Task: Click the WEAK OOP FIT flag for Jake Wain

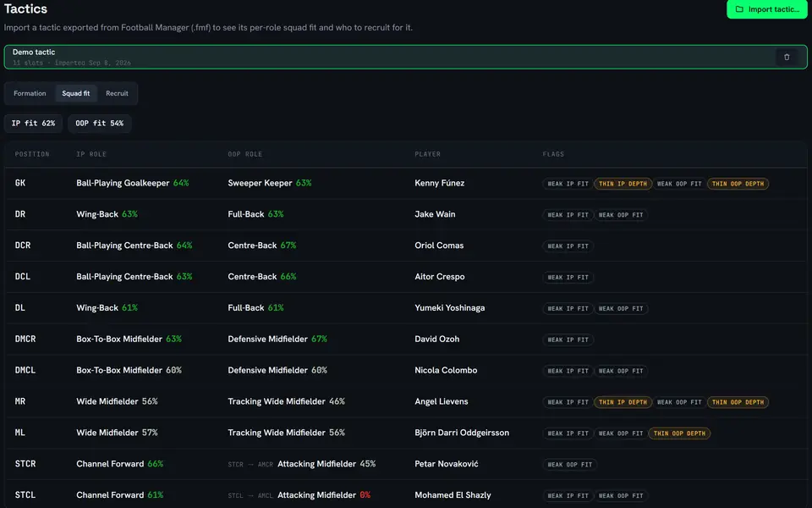Action: point(621,215)
